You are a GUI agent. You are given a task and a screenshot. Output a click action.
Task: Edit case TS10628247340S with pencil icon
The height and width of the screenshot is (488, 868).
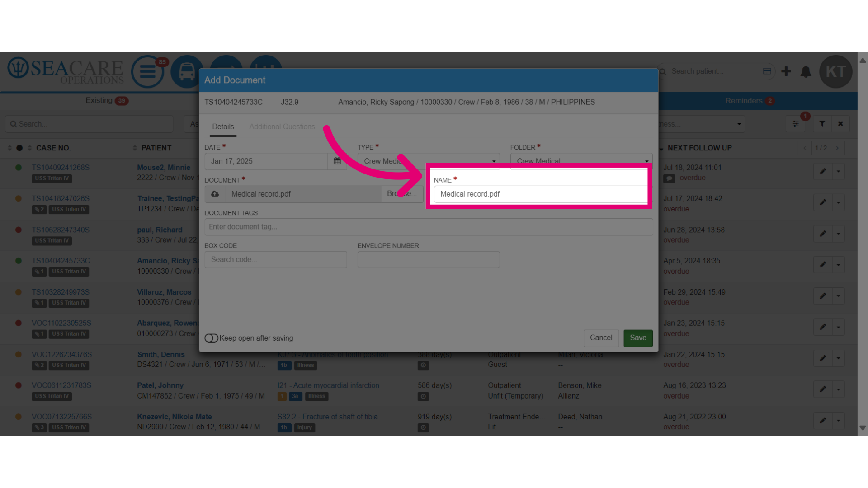pos(823,234)
